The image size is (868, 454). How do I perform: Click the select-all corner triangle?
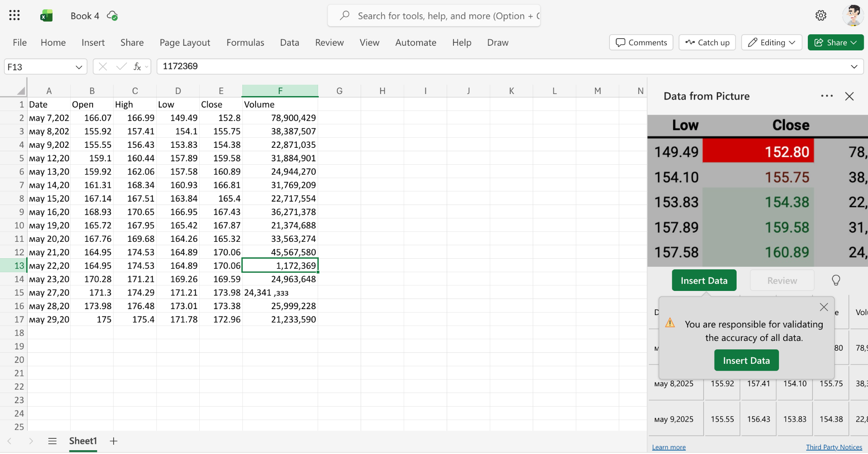[x=21, y=91]
